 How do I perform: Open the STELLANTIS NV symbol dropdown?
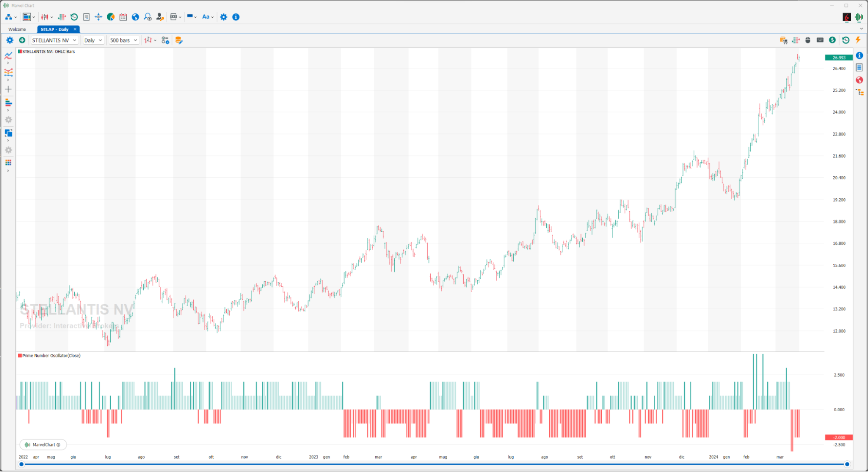pos(54,40)
